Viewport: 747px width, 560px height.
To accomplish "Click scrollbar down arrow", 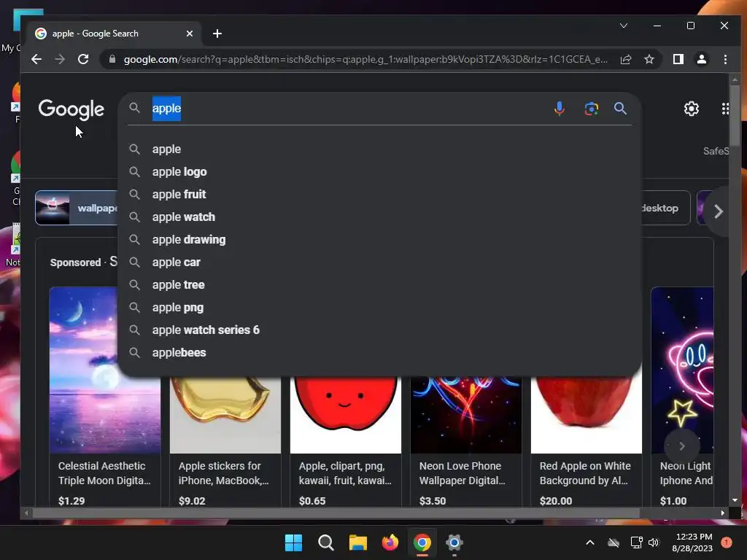I will [x=735, y=500].
